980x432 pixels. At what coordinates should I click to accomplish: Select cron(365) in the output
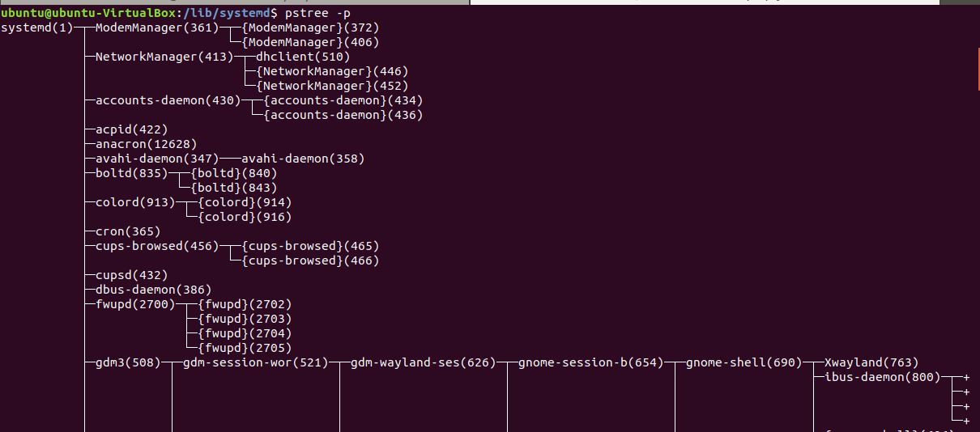coord(128,231)
